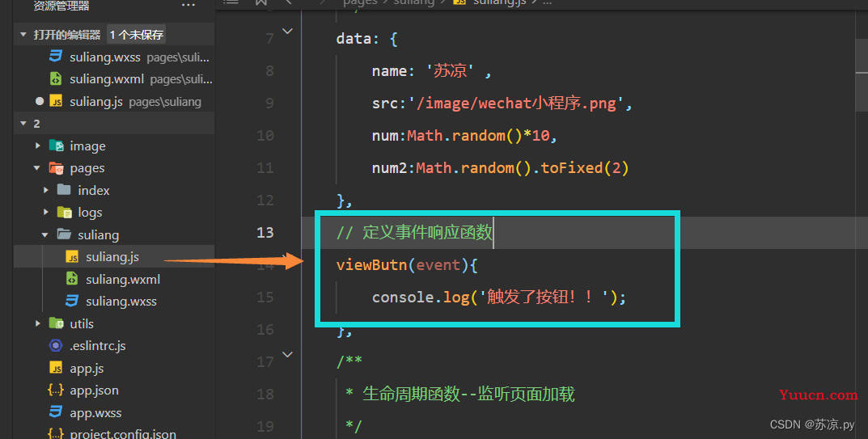Expand the utils folder arrow
Image resolution: width=868 pixels, height=439 pixels.
[x=38, y=323]
